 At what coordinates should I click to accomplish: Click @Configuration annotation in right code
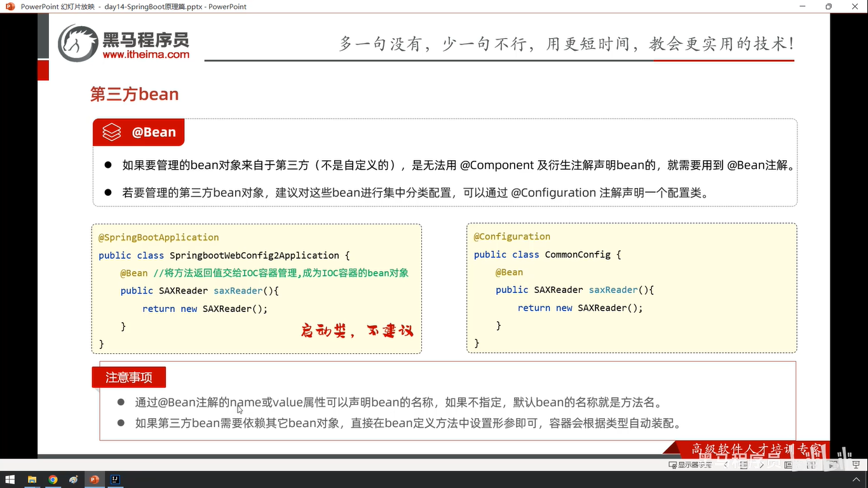click(x=512, y=236)
